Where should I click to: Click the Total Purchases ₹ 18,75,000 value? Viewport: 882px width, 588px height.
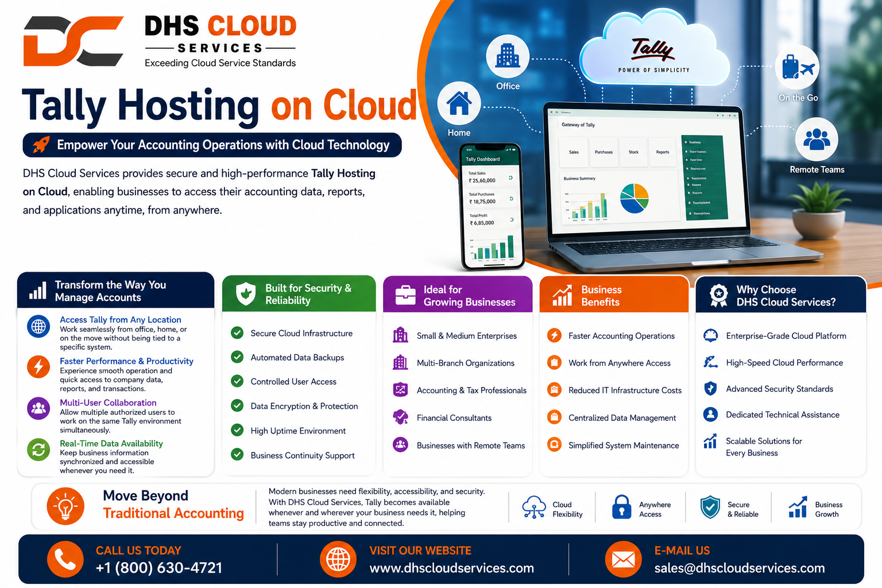482,202
